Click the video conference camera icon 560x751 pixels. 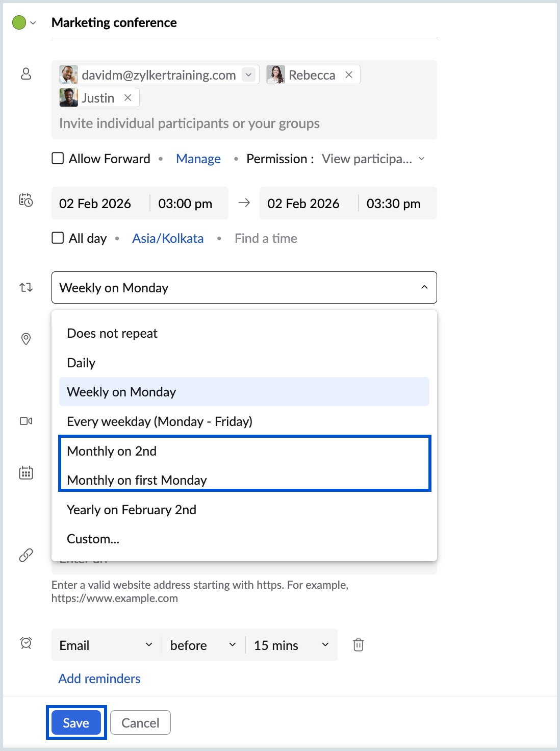26,421
